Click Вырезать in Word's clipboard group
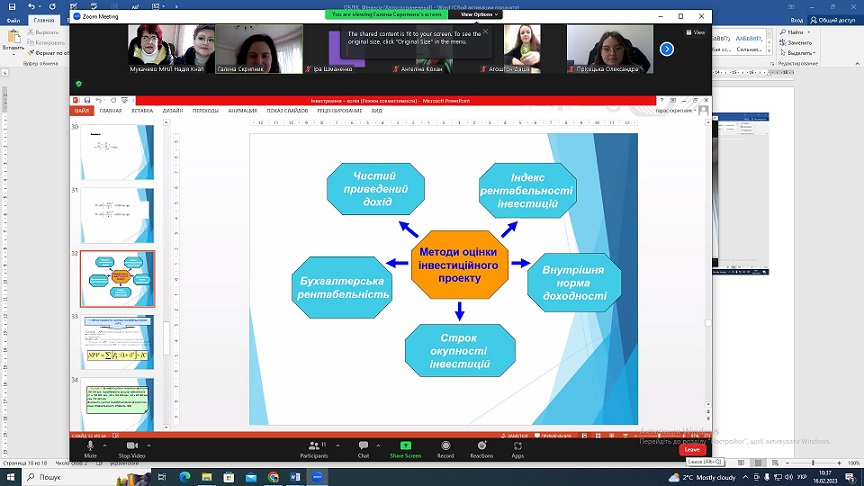This screenshot has width=864, height=486. click(x=44, y=32)
